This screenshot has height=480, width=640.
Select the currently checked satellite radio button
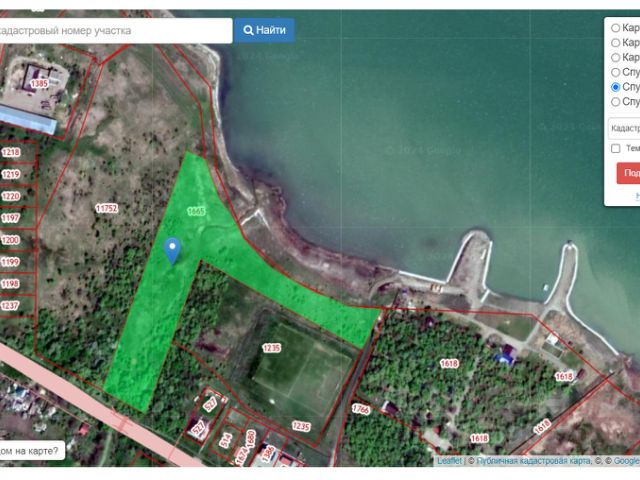click(x=615, y=87)
